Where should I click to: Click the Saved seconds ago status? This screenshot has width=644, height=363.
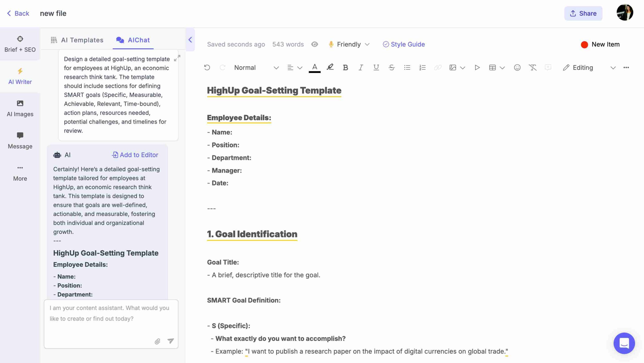236,44
